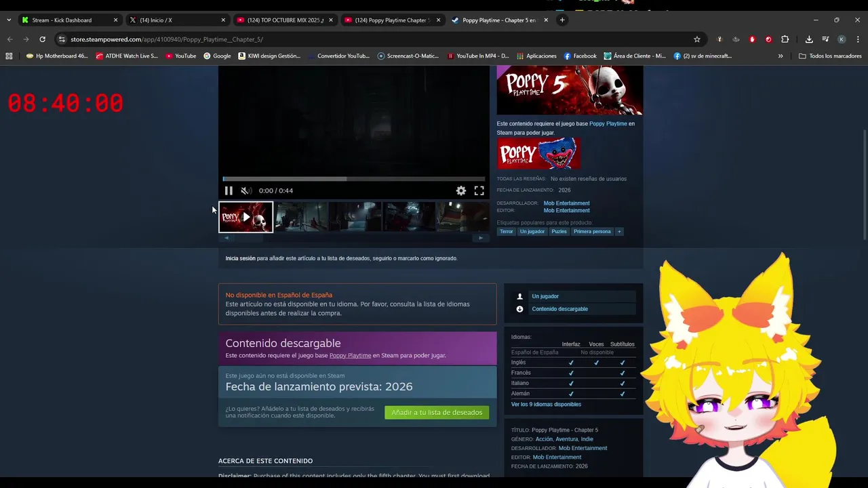The image size is (868, 488).
Task: Open Mob Entertainment link under EDITOR details
Action: [557, 457]
